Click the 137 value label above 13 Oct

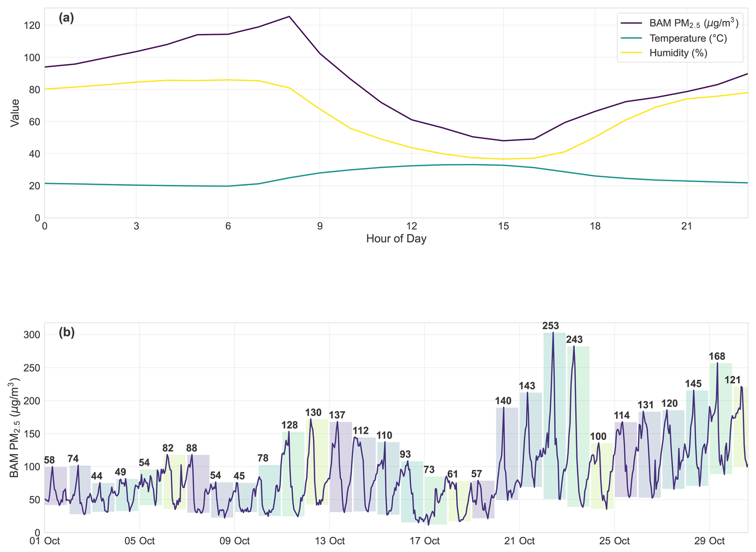(337, 415)
